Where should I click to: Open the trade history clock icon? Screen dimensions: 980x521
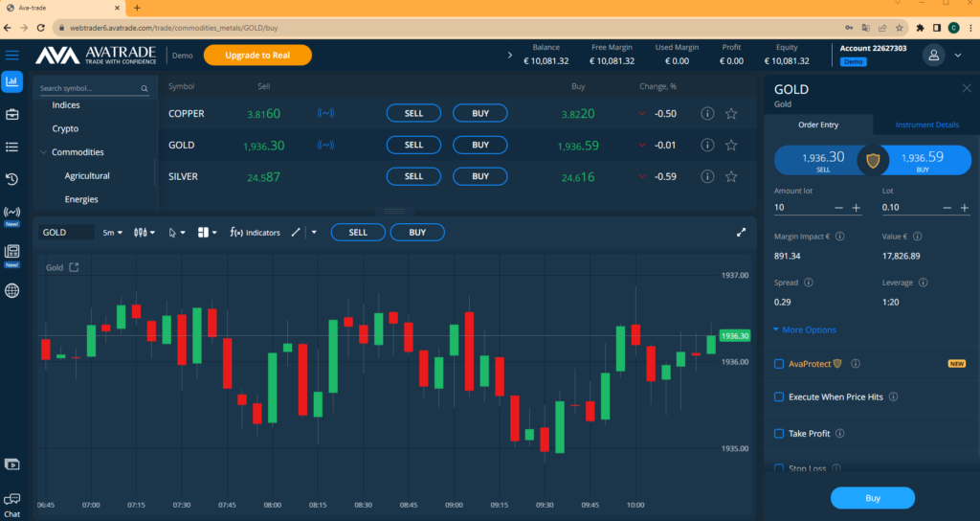[11, 179]
